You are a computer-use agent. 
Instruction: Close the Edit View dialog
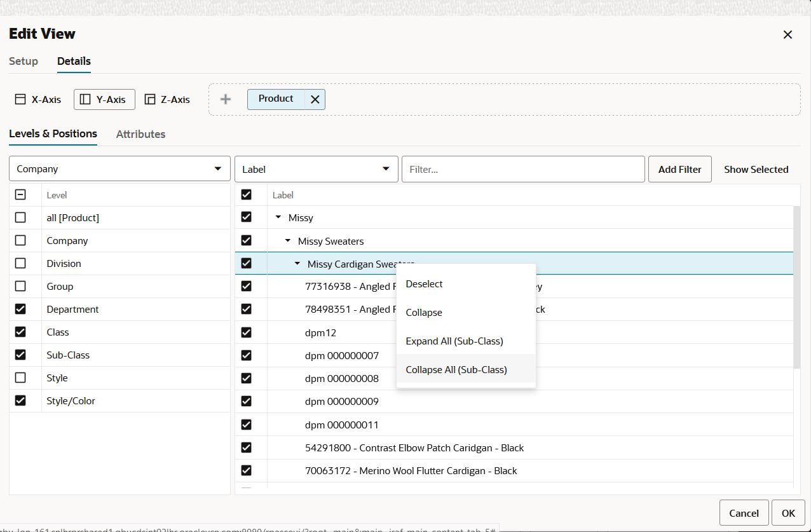(787, 34)
